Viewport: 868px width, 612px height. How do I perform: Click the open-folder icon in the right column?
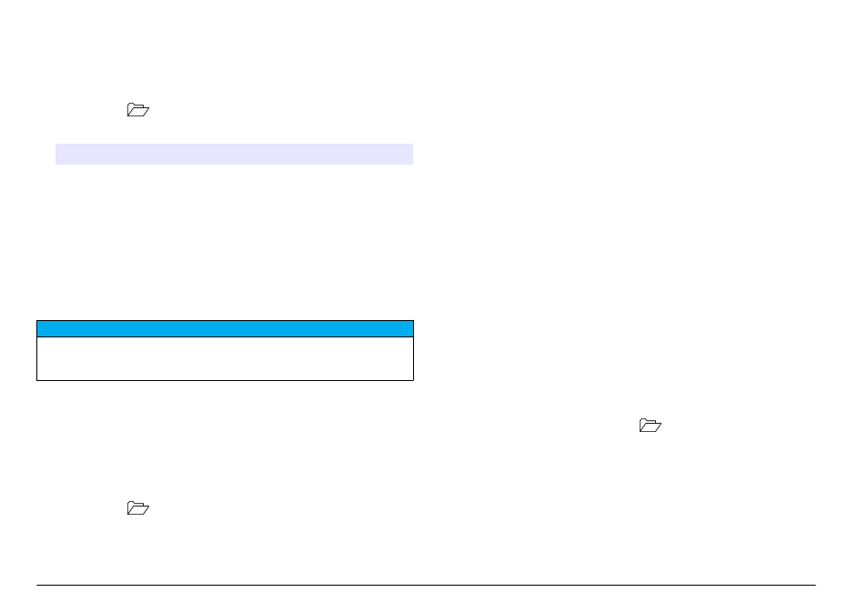pos(650,425)
